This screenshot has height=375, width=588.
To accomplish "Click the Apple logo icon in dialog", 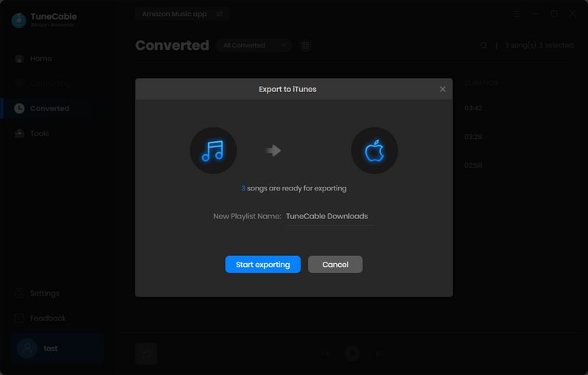I will coord(374,151).
